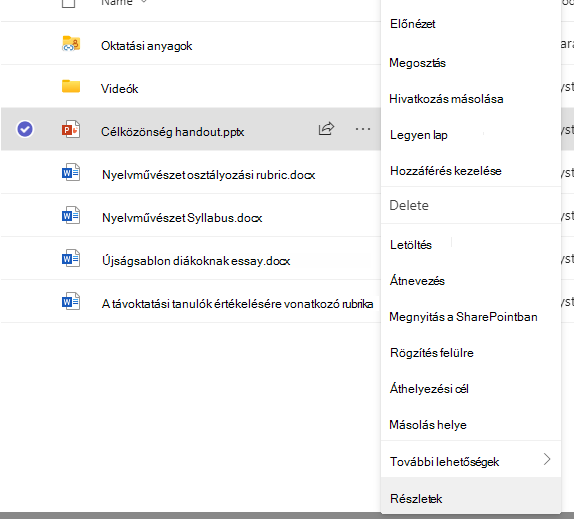Select Letöltés menu item
The height and width of the screenshot is (519, 574).
click(x=411, y=245)
